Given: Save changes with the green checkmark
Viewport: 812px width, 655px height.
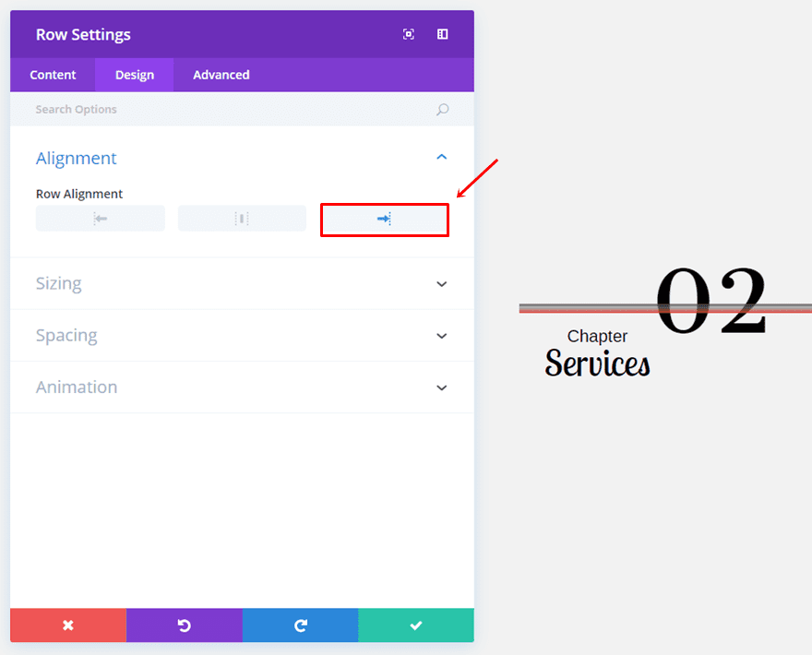Looking at the screenshot, I should (416, 625).
